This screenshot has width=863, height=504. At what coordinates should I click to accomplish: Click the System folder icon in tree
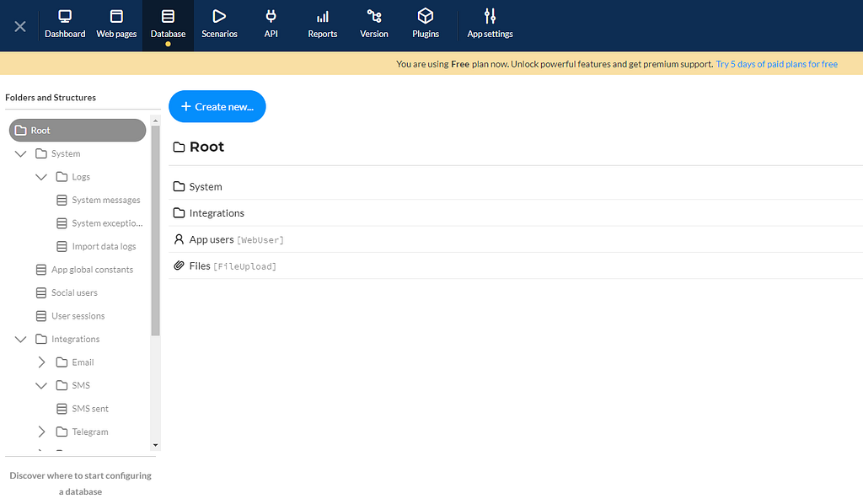(41, 153)
